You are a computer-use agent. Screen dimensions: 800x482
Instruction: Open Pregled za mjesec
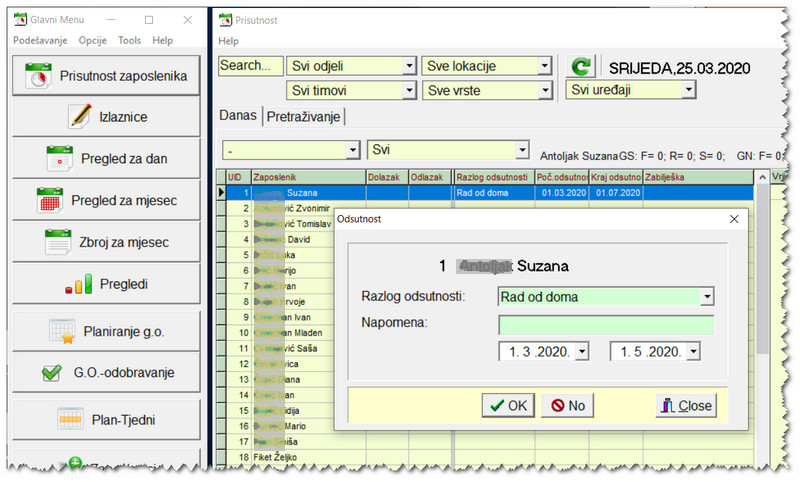(106, 200)
